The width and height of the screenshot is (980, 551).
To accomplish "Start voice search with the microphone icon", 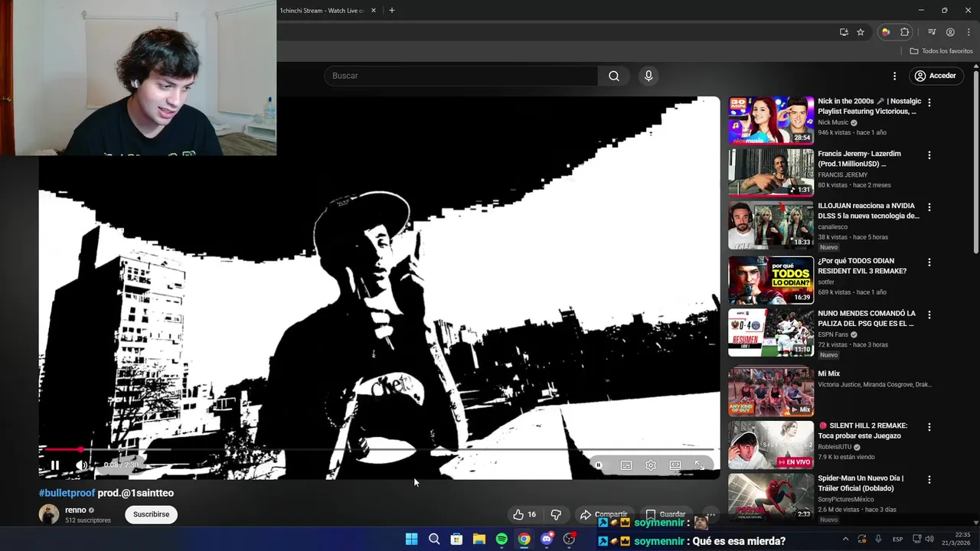I will click(x=648, y=76).
